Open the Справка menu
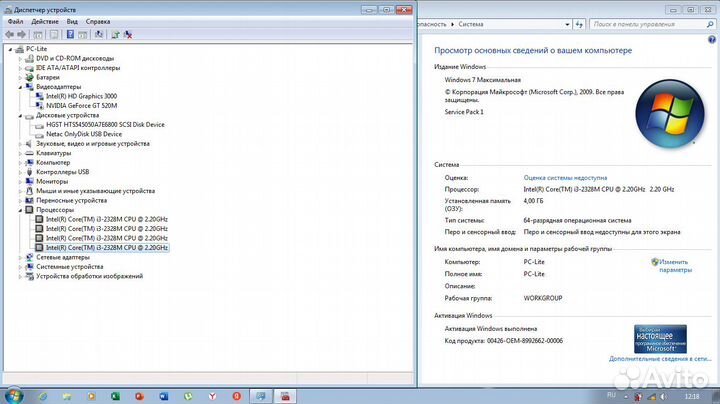The width and height of the screenshot is (720, 404). 98,22
